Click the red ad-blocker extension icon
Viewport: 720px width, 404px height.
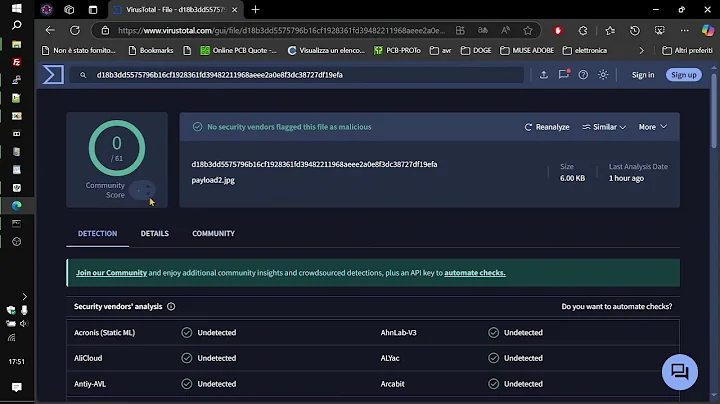click(558, 30)
